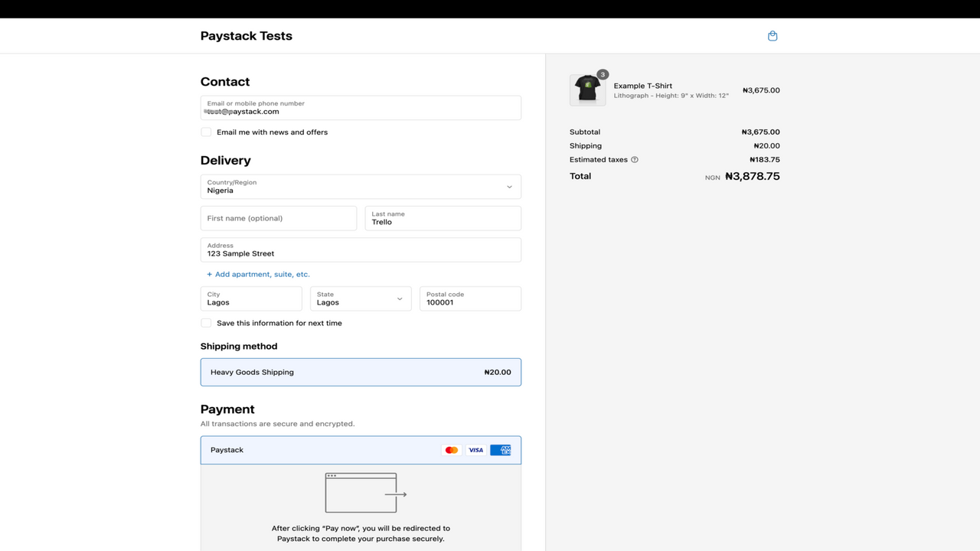Click the ₦183.75 estimated taxes value
The image size is (980, 551).
(x=764, y=160)
